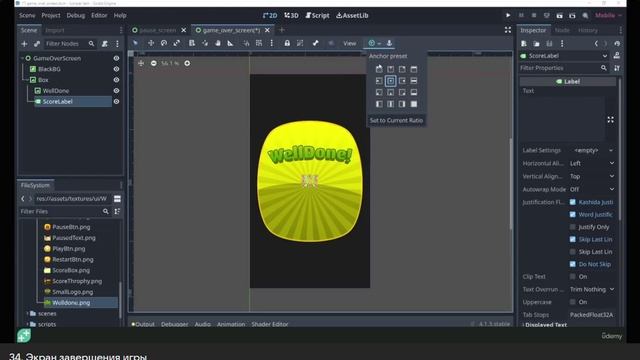This screenshot has width=640, height=360.
Task: Choose the Center anchor preset
Action: pos(391,81)
